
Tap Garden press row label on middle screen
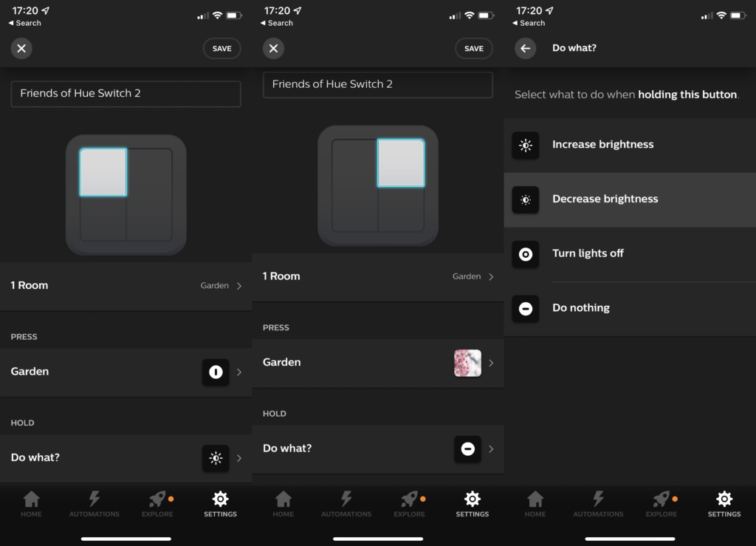[x=281, y=363]
